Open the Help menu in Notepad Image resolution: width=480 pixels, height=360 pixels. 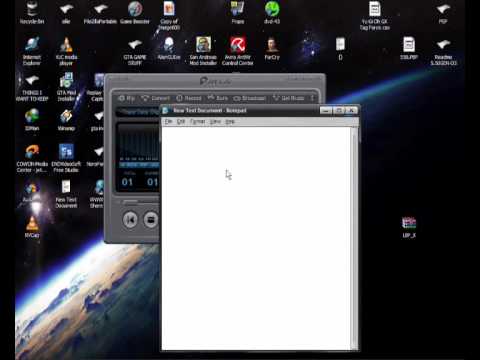tap(230, 122)
